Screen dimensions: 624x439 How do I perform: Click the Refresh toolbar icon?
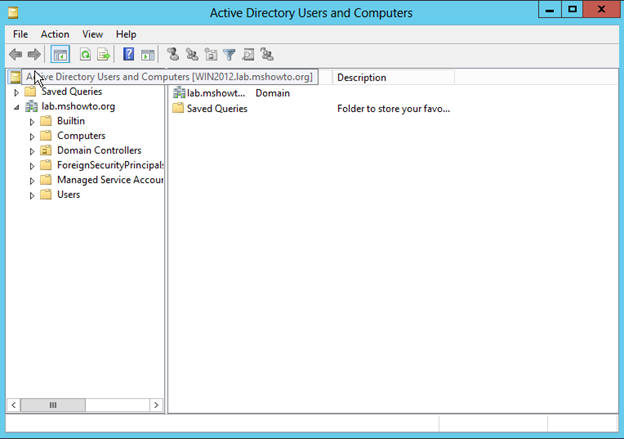tap(85, 55)
